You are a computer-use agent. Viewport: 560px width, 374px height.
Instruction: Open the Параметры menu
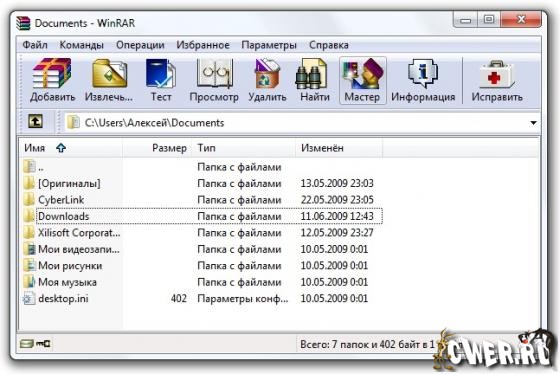[x=269, y=45]
